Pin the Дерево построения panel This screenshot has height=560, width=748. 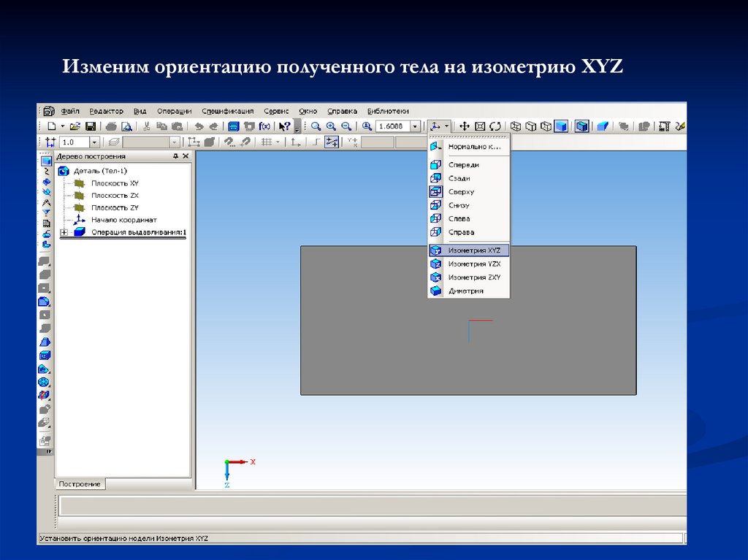click(x=175, y=156)
